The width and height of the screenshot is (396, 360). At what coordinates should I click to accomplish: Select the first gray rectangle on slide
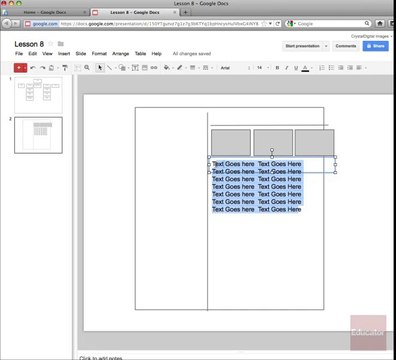pyautogui.click(x=231, y=143)
